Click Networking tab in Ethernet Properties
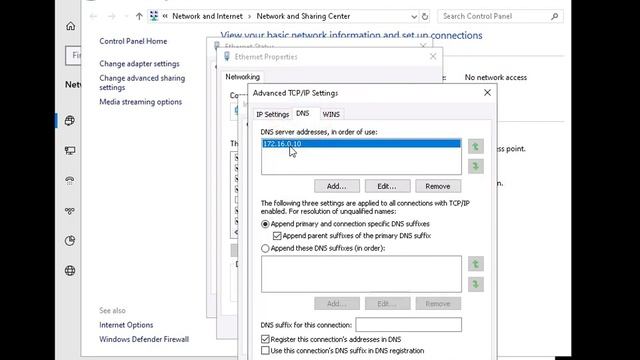640x360 pixels. point(242,77)
